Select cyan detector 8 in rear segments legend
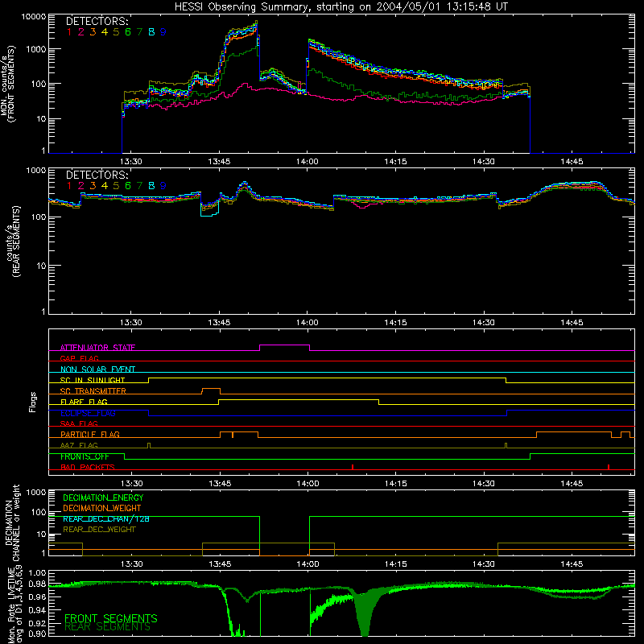Screen dimensions: 644x644 pyautogui.click(x=151, y=186)
